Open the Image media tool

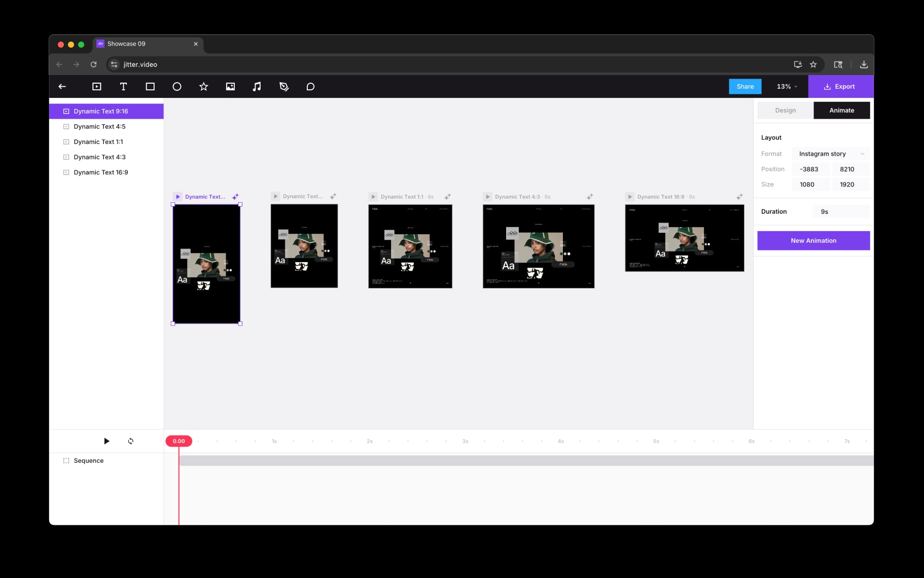(230, 87)
